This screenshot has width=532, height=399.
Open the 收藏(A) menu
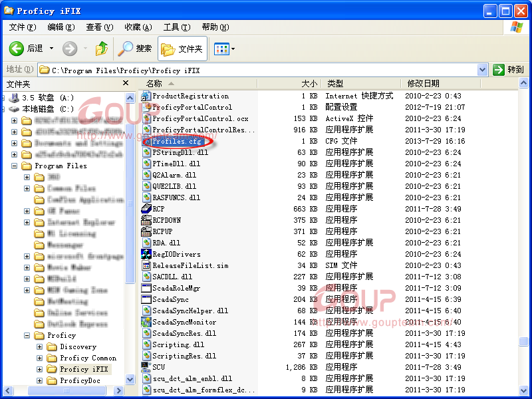[138, 27]
